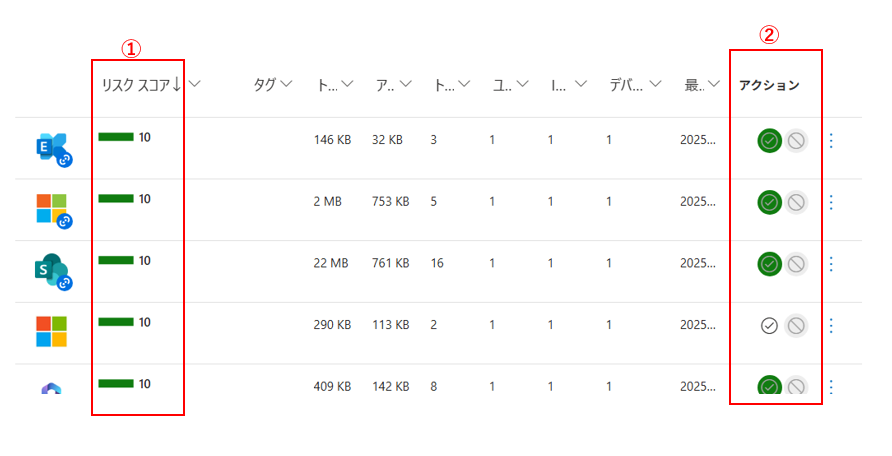Click the 22 MB traffic value cell
892x456 pixels.
pos(331,263)
